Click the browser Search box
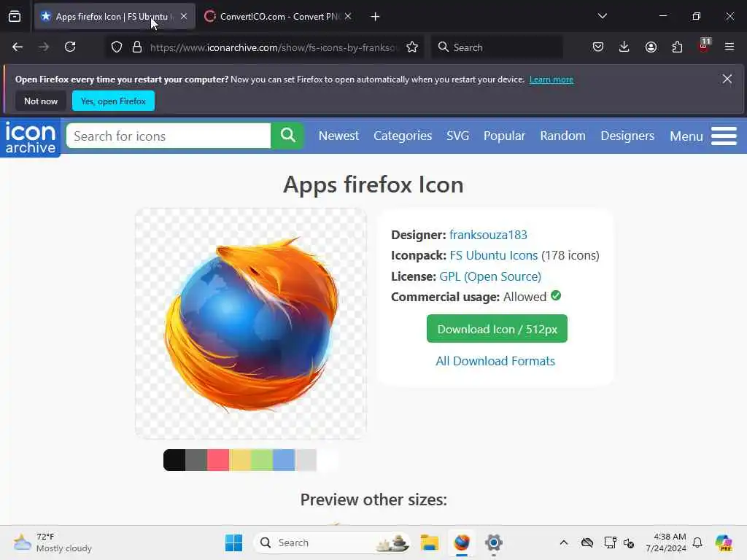The image size is (747, 560). point(497,47)
